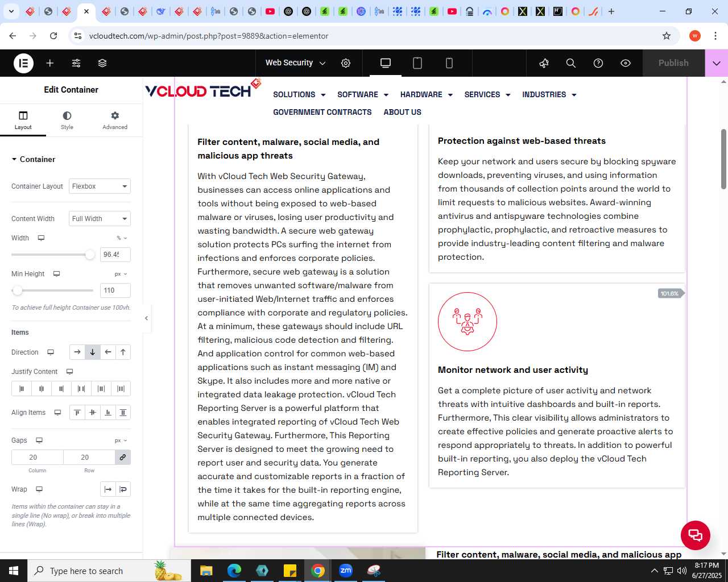
Task: Open the floating chat bubble button
Action: point(696,535)
